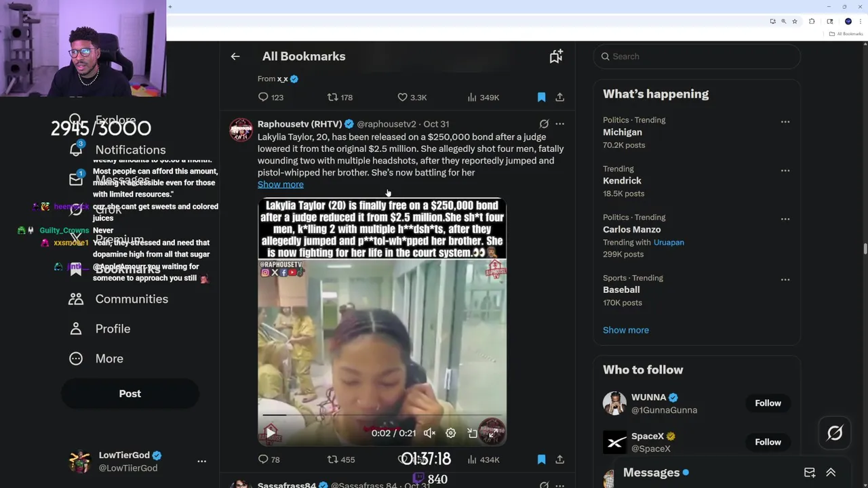The image size is (868, 488).
Task: Follow the SpaceX account
Action: click(768, 442)
